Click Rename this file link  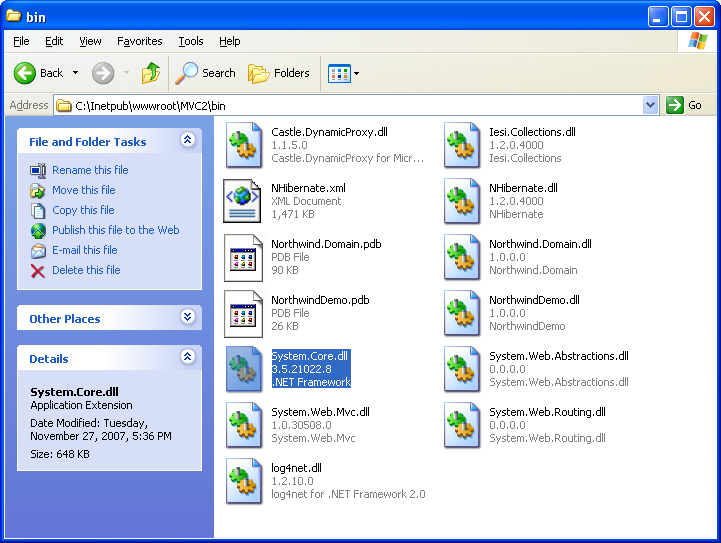click(90, 170)
